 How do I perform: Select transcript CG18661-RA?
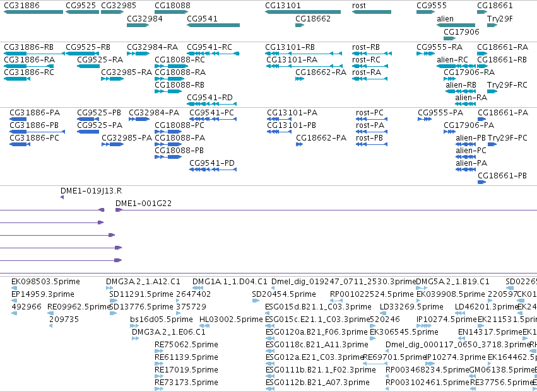coord(482,54)
